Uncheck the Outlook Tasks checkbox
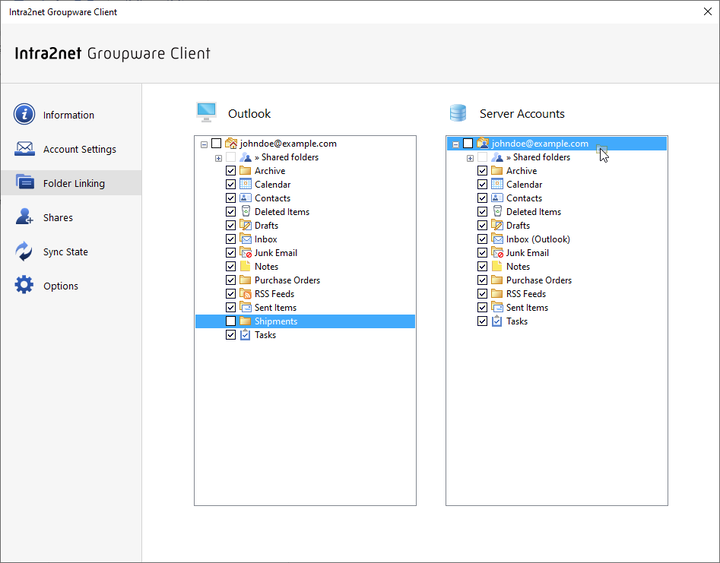720x563 pixels. pyautogui.click(x=231, y=335)
